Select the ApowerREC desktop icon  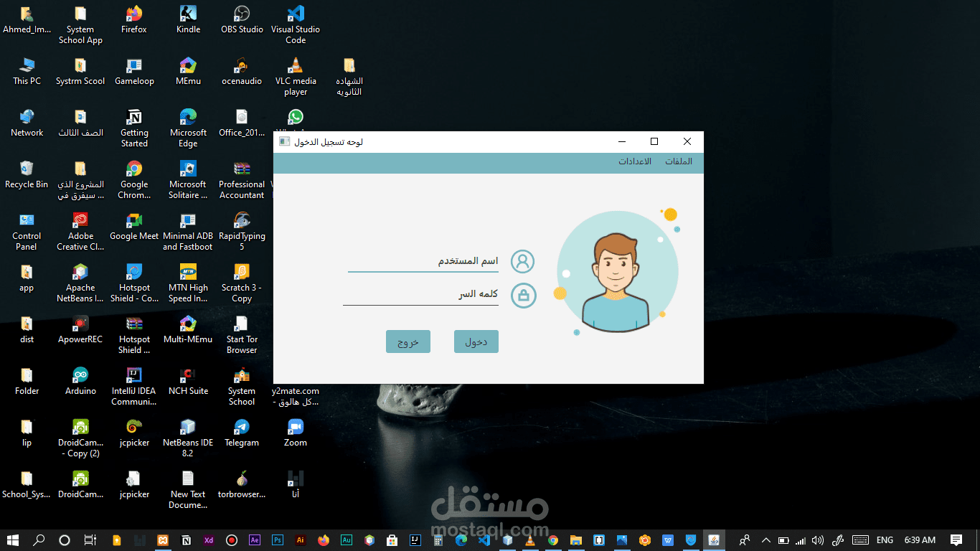coord(80,329)
